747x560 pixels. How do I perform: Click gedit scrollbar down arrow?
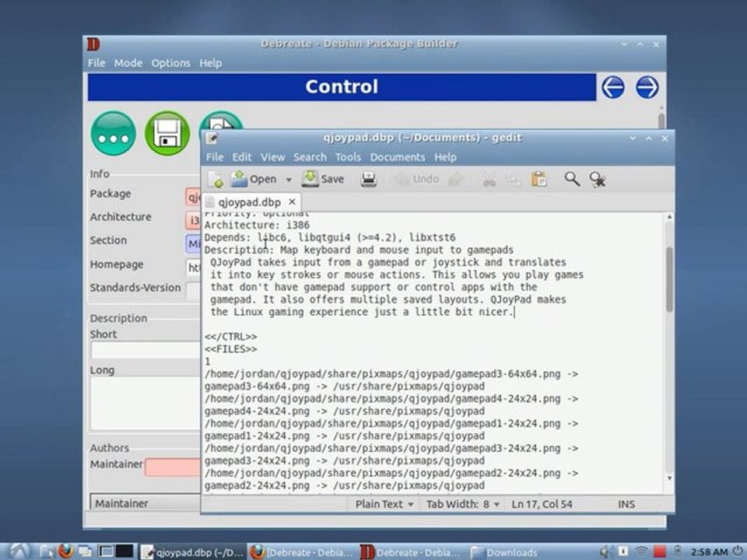[x=669, y=478]
